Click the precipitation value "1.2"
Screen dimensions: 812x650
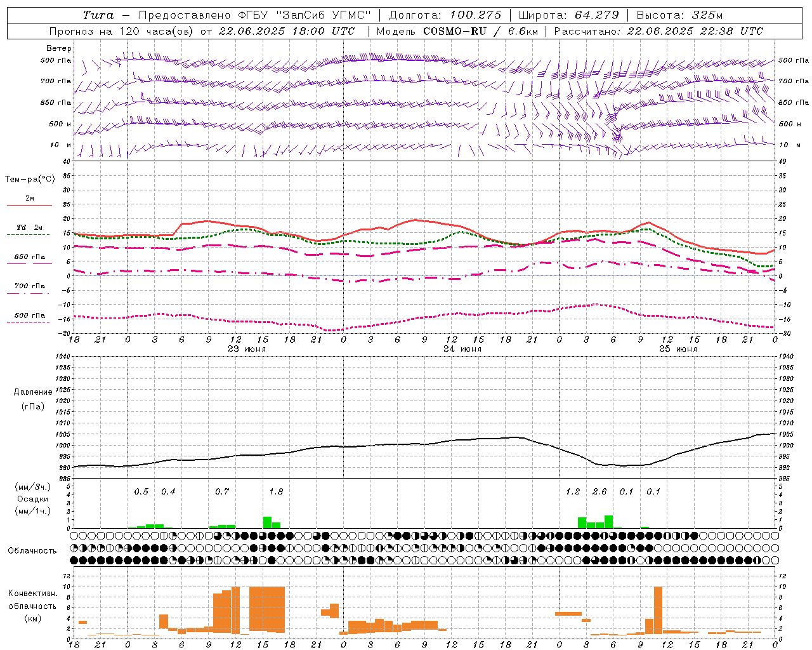(573, 492)
